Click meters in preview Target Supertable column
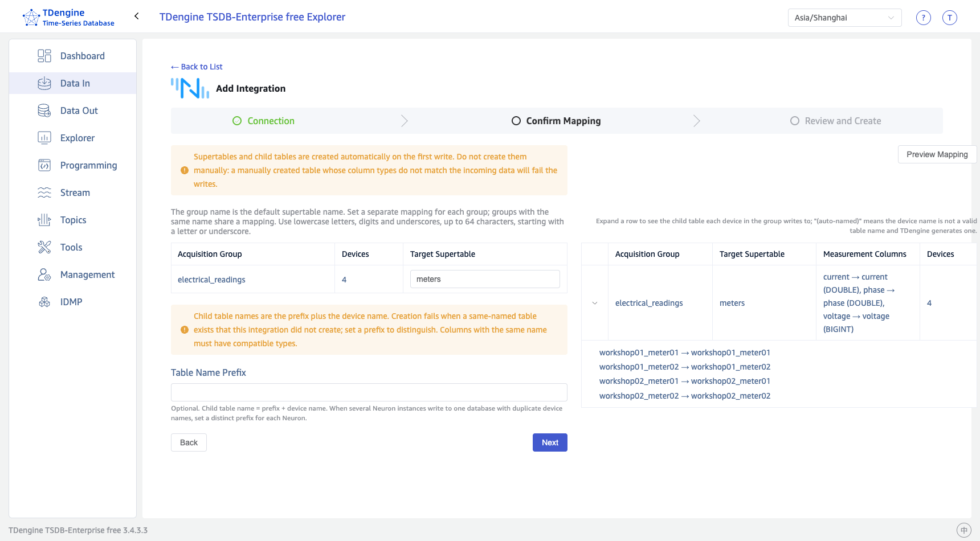Screen dimensions: 980x541 tap(732, 303)
